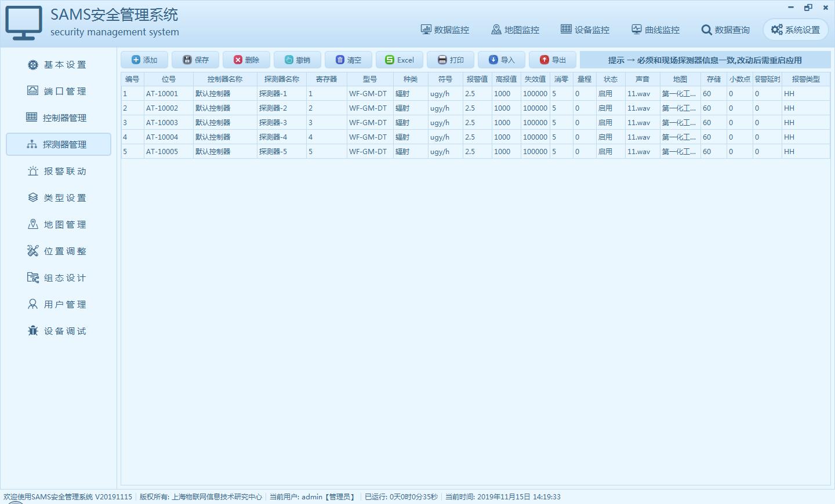Click the 地图监控 map icon

[496, 30]
